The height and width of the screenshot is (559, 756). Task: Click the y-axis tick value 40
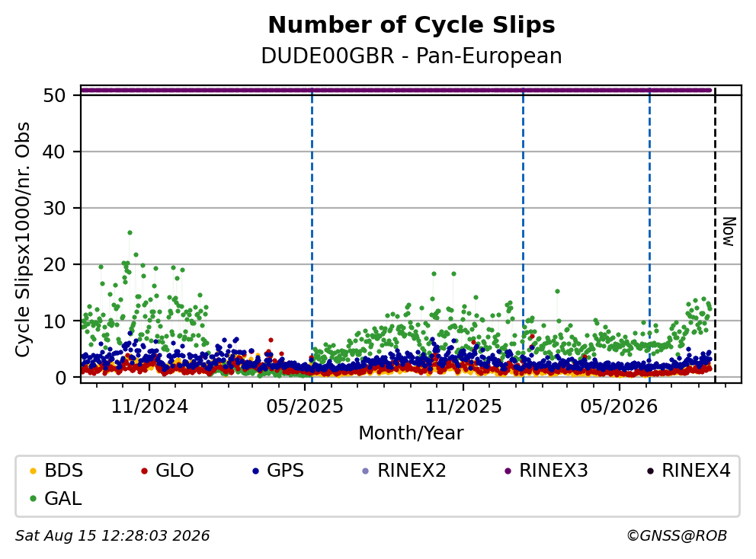coord(54,152)
